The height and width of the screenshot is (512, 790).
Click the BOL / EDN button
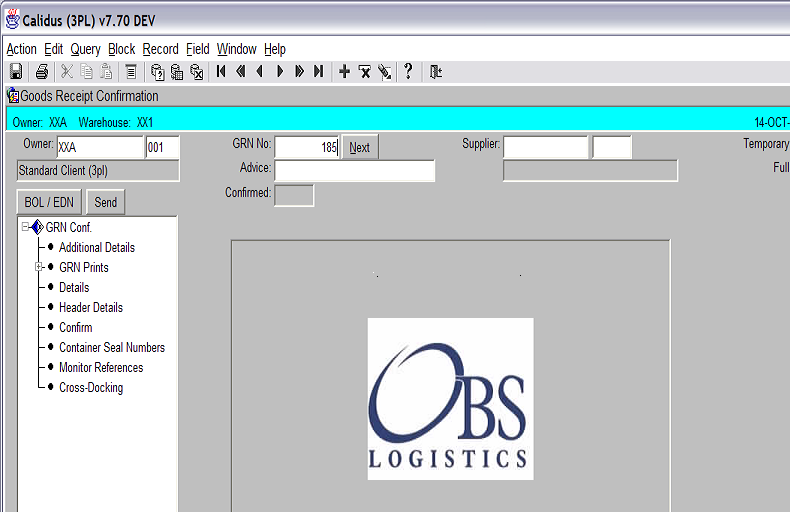click(49, 202)
